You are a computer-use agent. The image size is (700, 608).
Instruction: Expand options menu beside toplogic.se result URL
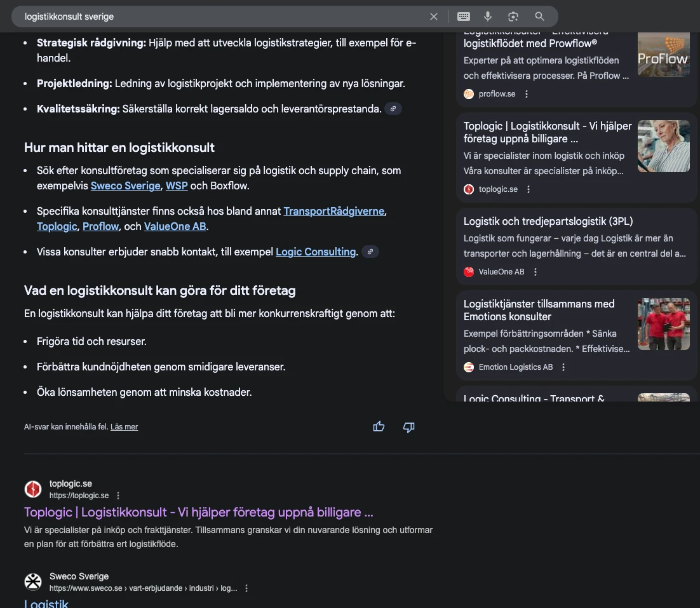[118, 496]
